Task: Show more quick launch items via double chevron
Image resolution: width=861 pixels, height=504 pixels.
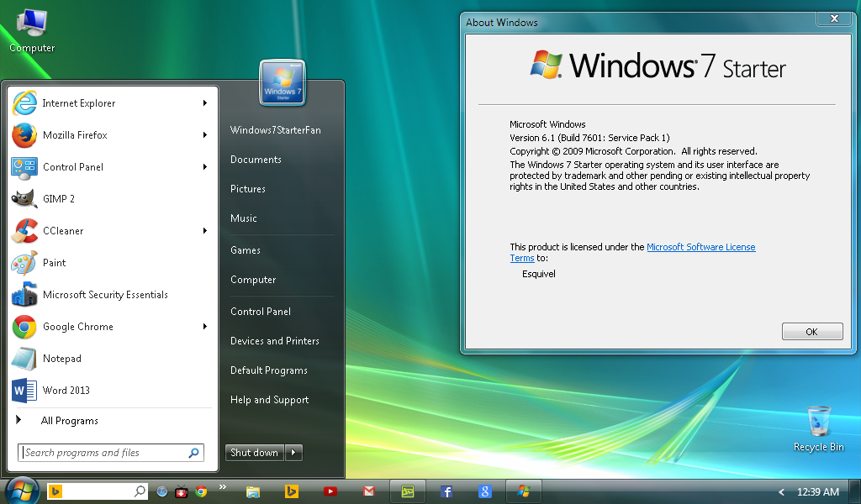Action: click(222, 486)
